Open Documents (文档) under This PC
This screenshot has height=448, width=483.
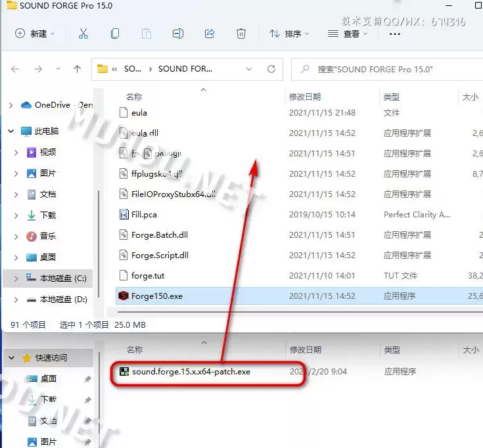click(x=41, y=194)
